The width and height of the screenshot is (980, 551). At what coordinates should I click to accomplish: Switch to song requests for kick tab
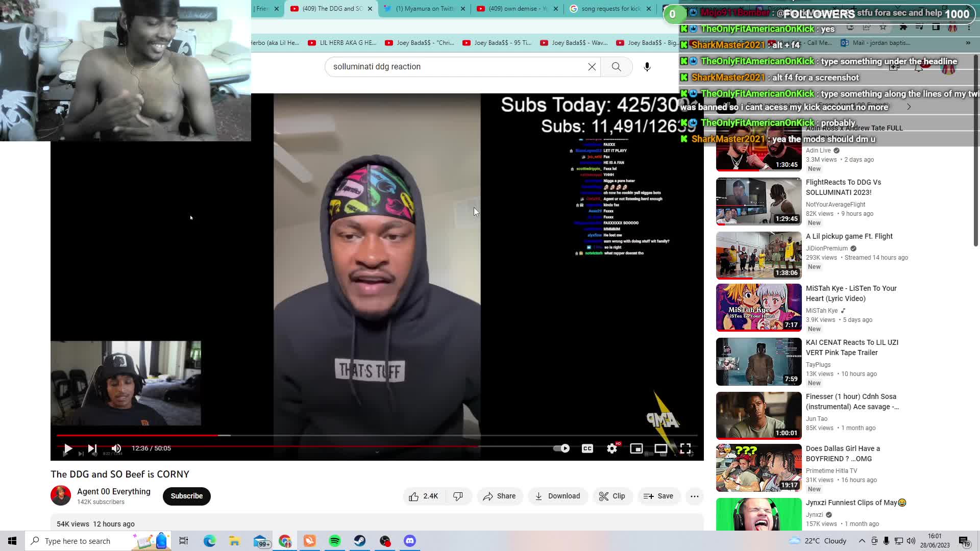610,9
